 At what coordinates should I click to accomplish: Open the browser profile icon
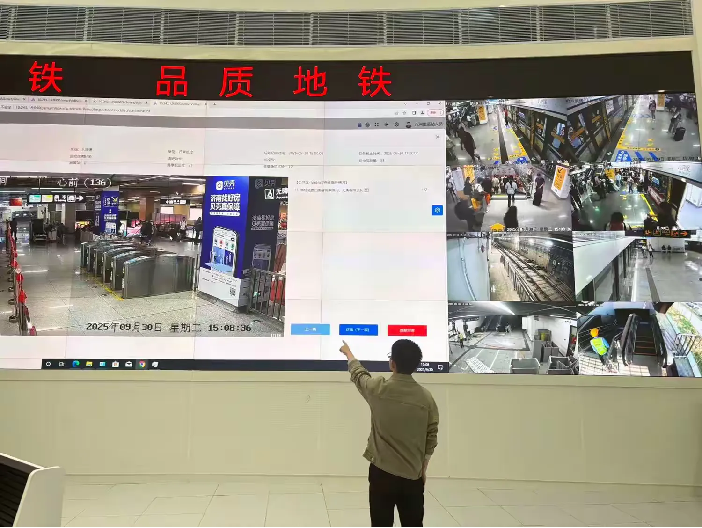tap(423, 113)
